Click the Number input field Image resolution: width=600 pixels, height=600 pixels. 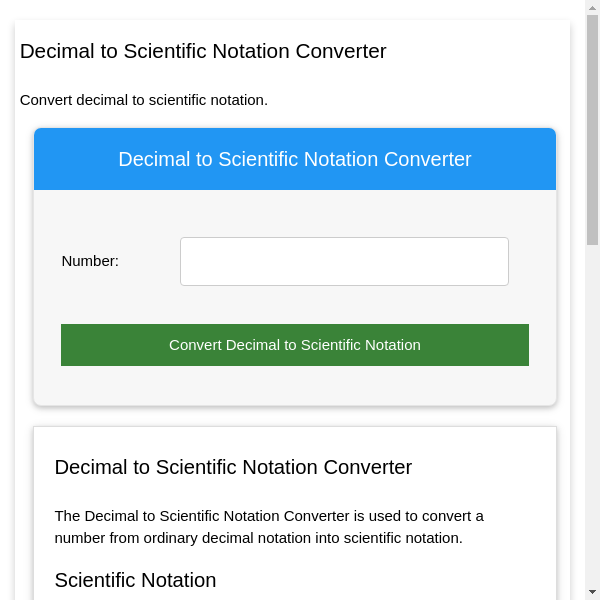pos(344,261)
